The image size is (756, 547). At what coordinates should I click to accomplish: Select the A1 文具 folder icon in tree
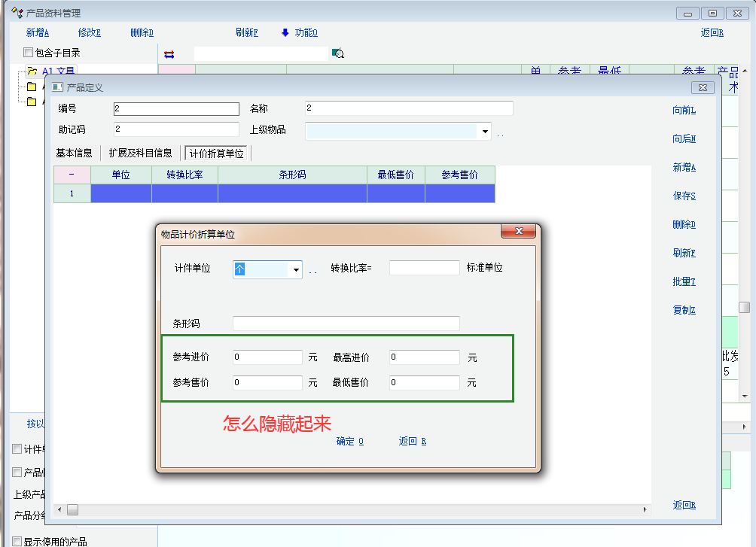point(32,71)
